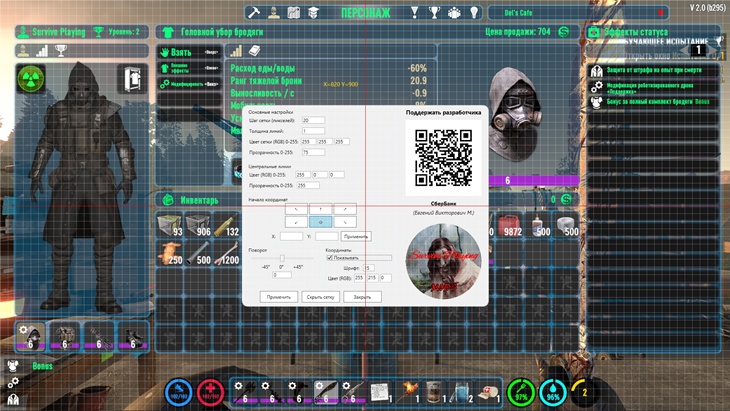Viewport: 730px width, 411px height.
Task: Select inventory stack with count 132
Action: 227,225
